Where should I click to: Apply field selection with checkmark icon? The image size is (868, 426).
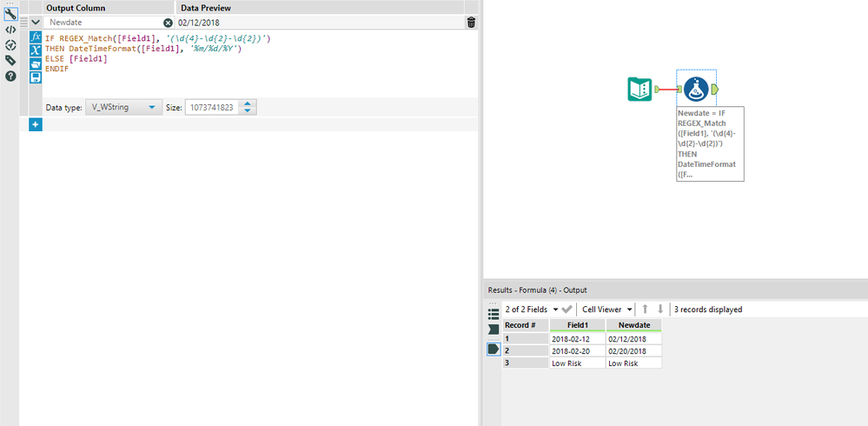567,310
